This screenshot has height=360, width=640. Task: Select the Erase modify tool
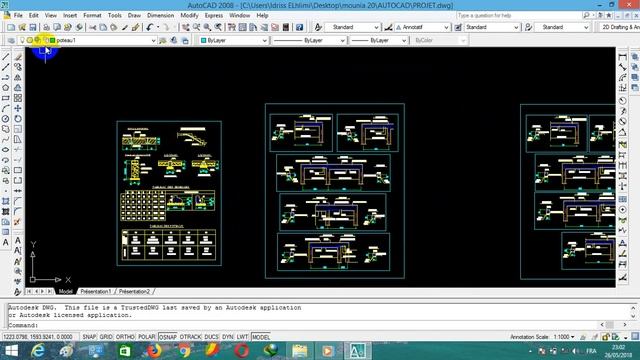point(18,57)
